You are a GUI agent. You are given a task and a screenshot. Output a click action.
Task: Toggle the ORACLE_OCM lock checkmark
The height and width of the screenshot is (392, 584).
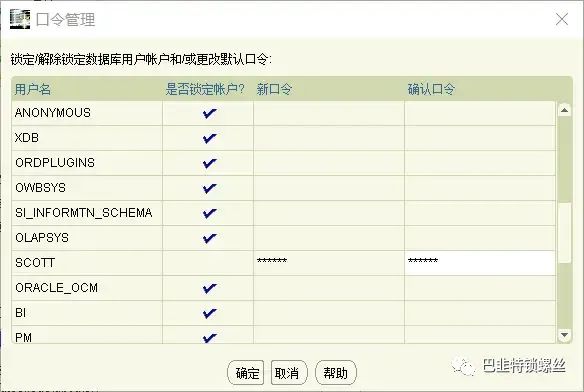[x=209, y=288]
